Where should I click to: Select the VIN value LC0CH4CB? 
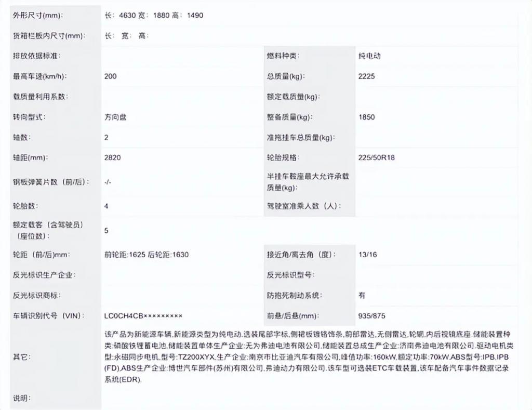pos(143,315)
